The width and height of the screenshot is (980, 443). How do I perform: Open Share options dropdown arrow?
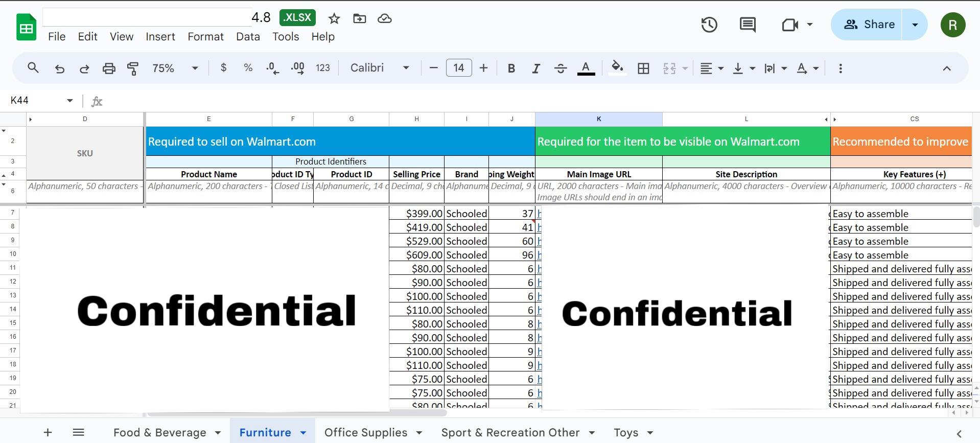[915, 25]
